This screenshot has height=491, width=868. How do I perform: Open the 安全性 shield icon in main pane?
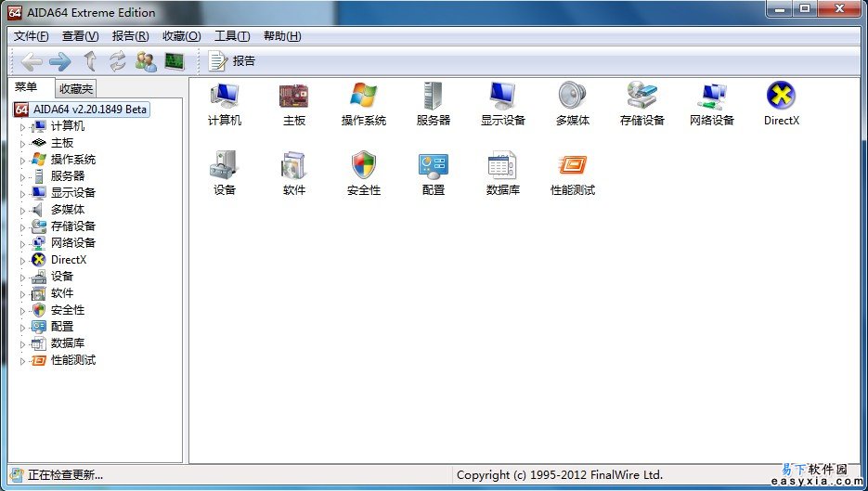click(364, 165)
